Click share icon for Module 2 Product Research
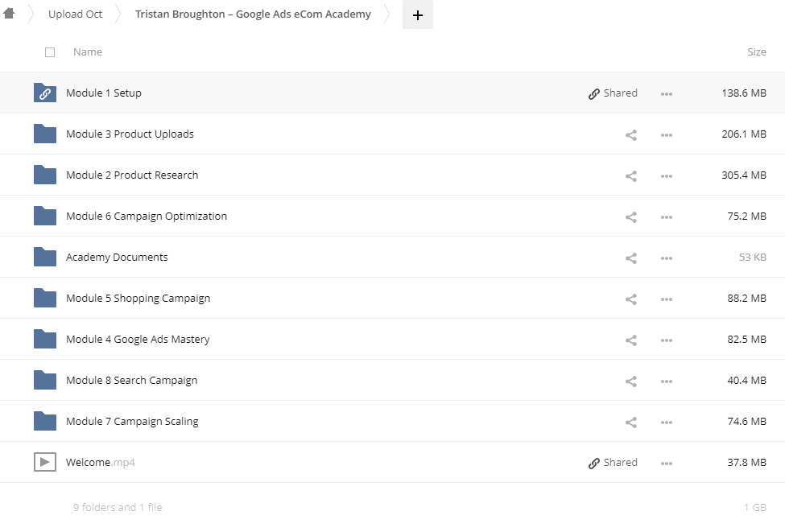The image size is (785, 532). 630,175
